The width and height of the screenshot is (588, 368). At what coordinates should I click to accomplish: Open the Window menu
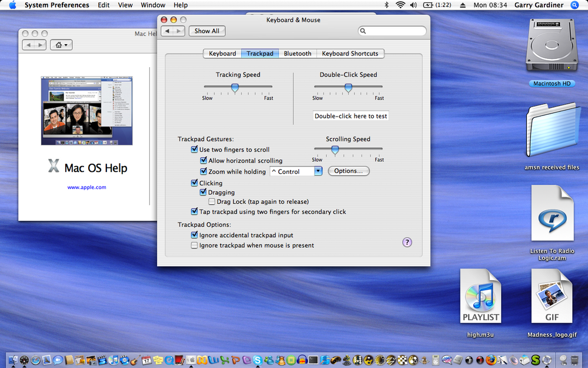coord(153,5)
